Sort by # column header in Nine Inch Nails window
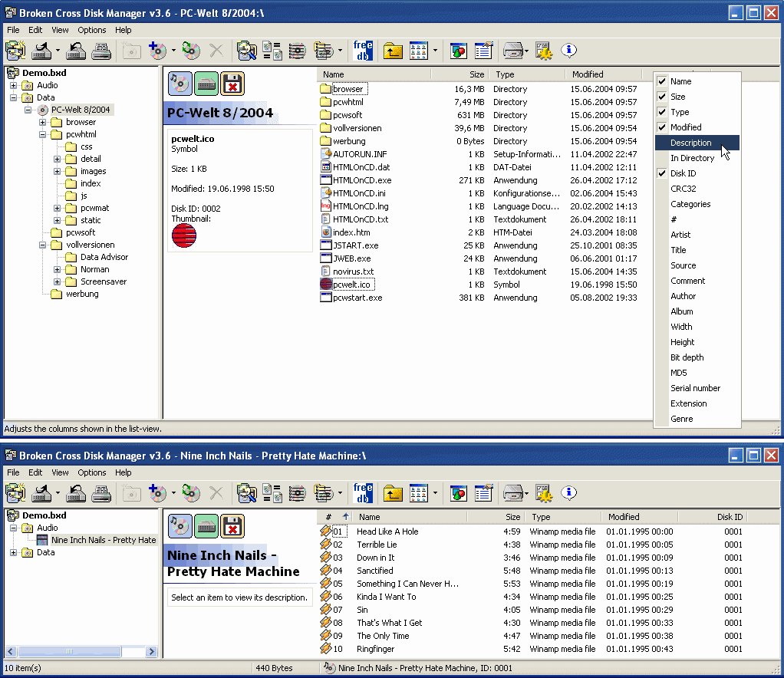The image size is (784, 678). (x=335, y=517)
